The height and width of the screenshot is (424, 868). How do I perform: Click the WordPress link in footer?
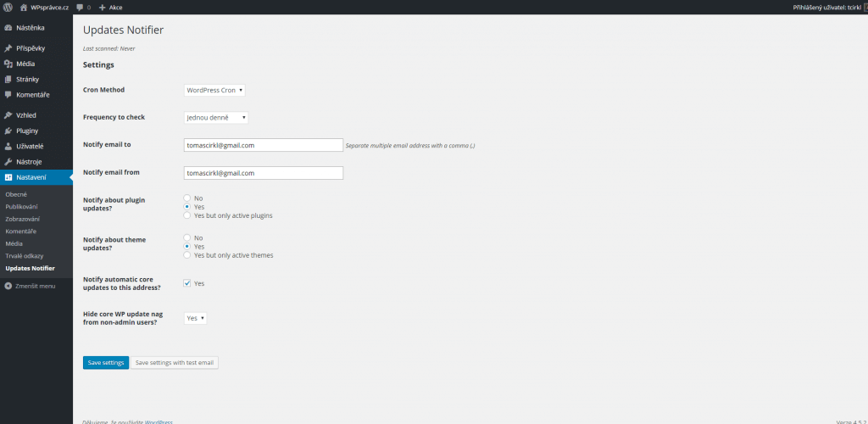159,421
